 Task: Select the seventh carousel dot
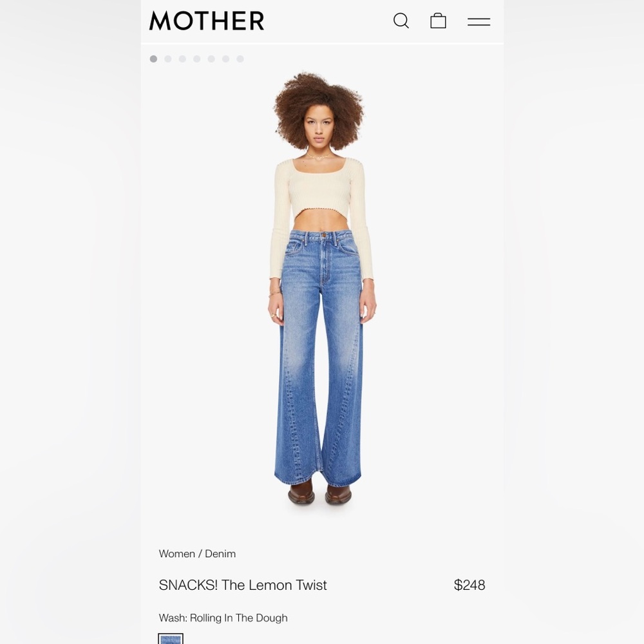coord(240,59)
